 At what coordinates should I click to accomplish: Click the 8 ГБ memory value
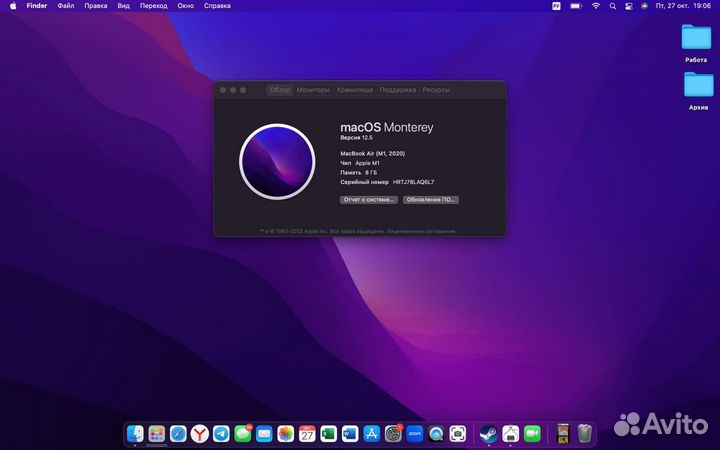371,173
